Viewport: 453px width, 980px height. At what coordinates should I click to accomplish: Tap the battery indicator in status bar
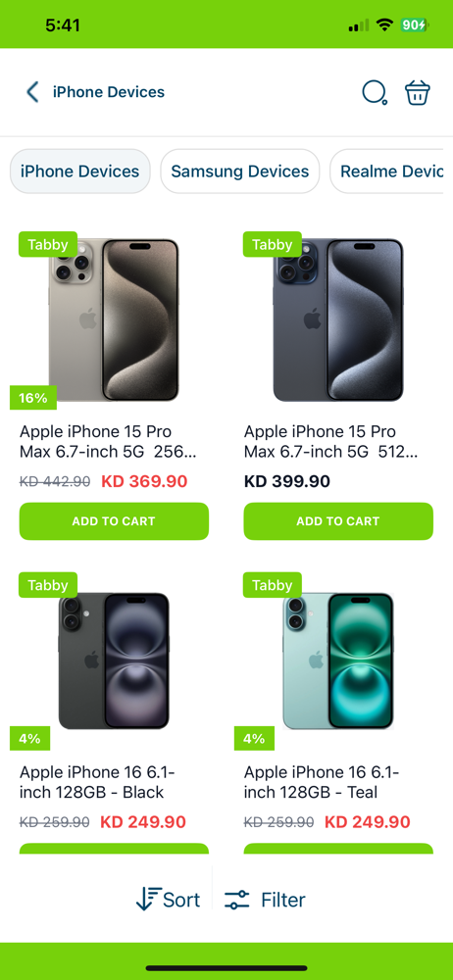[414, 25]
